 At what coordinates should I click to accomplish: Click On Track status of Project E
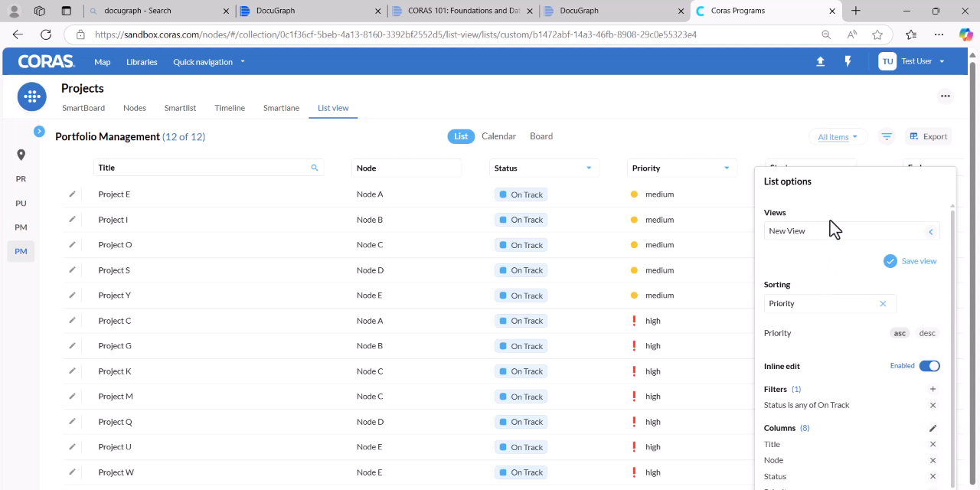point(521,194)
